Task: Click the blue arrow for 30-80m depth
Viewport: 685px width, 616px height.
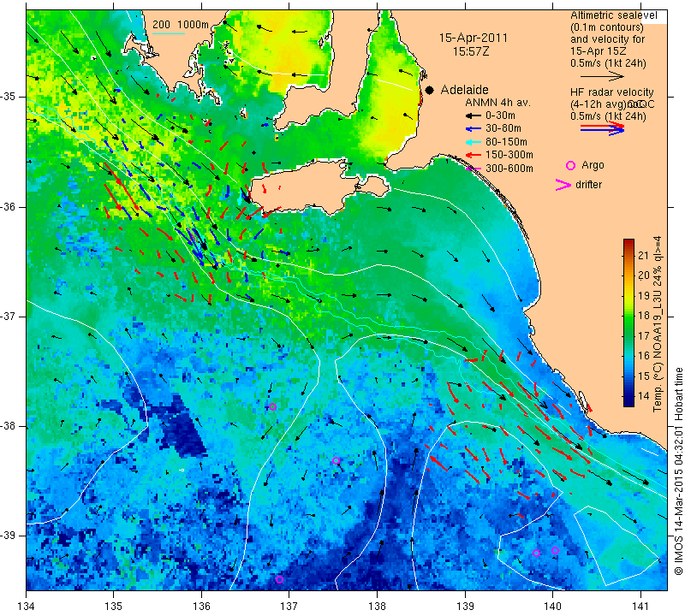Action: [x=474, y=129]
